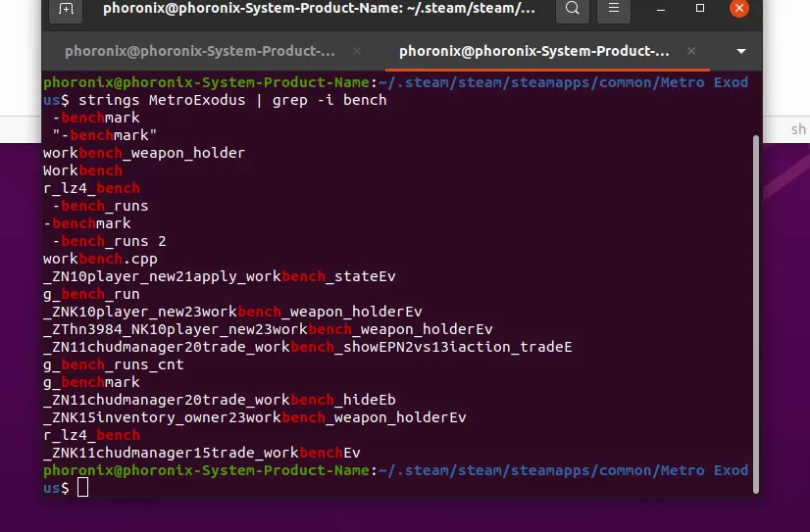The height and width of the screenshot is (532, 810).
Task: Click the terminal cursor at the prompt
Action: pyautogui.click(x=82, y=487)
